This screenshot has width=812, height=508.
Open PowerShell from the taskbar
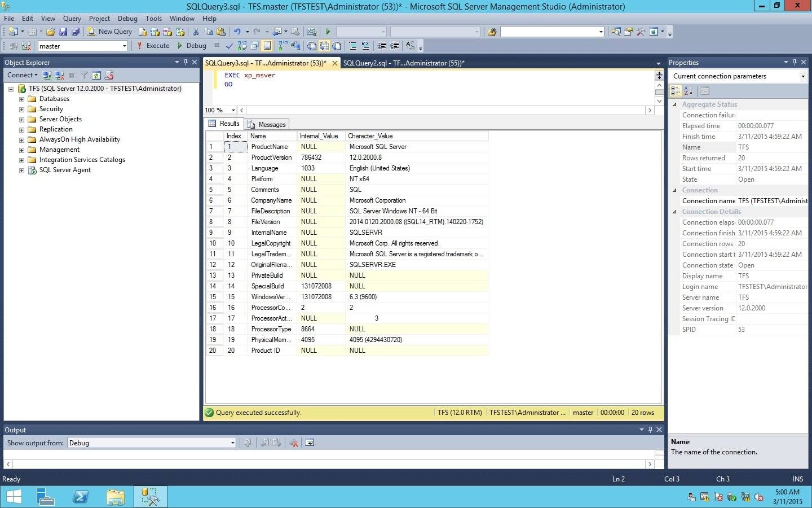pyautogui.click(x=81, y=497)
